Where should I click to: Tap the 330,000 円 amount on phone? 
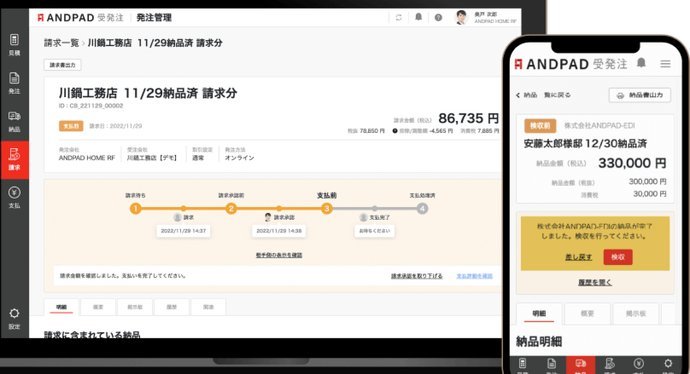click(632, 163)
